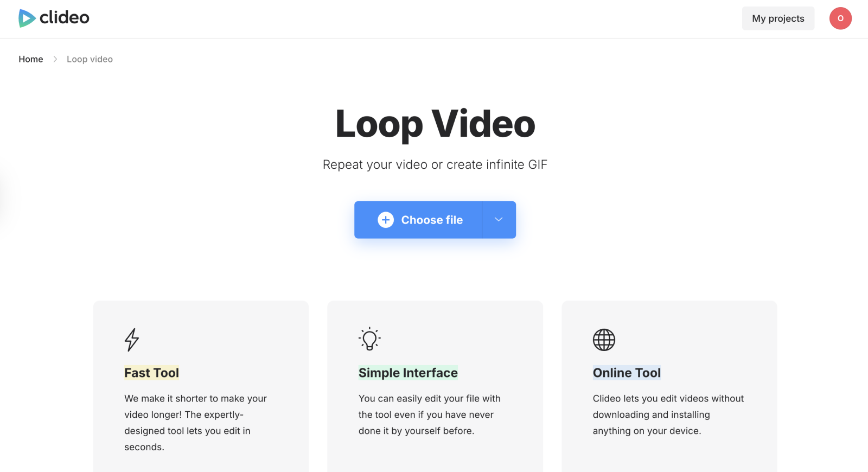This screenshot has height=472, width=868.
Task: Click the Simple Interface heading
Action: (408, 373)
